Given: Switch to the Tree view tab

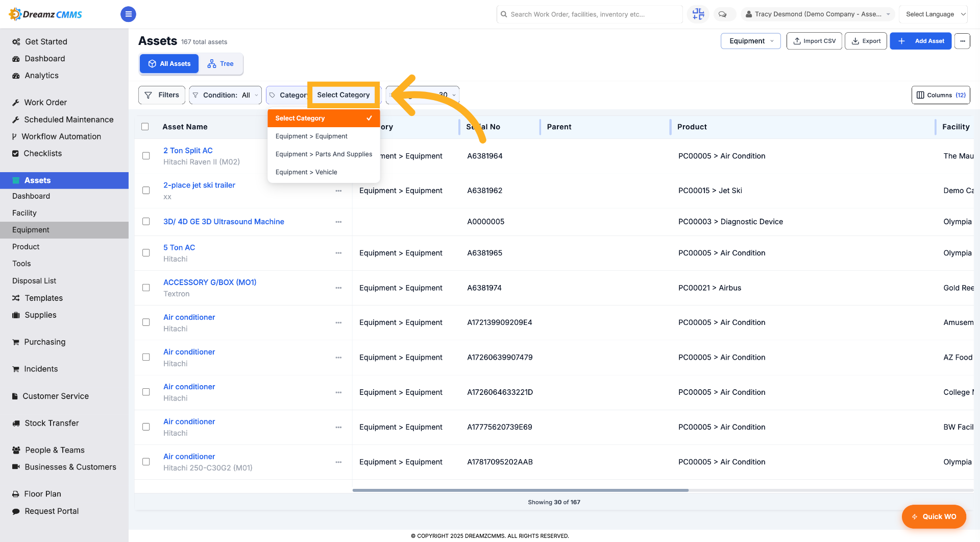Looking at the screenshot, I should pos(220,64).
